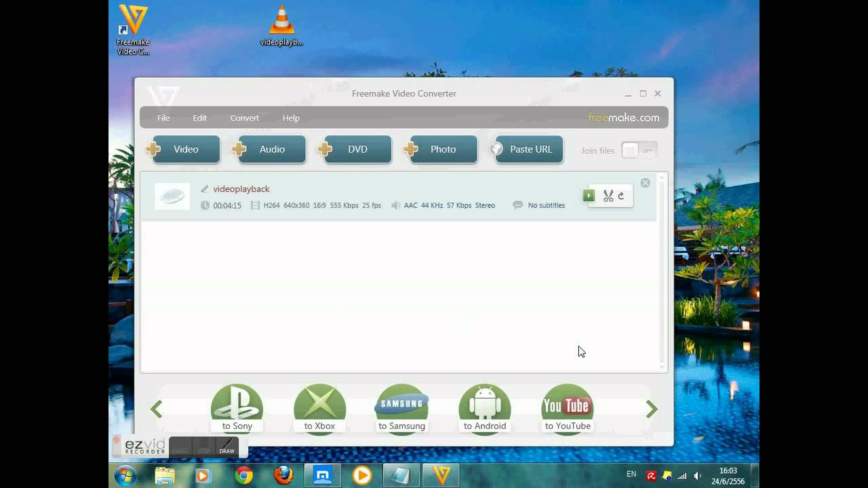This screenshot has width=868, height=488.
Task: Click the taskbar clock showing 16:03
Action: point(728,476)
